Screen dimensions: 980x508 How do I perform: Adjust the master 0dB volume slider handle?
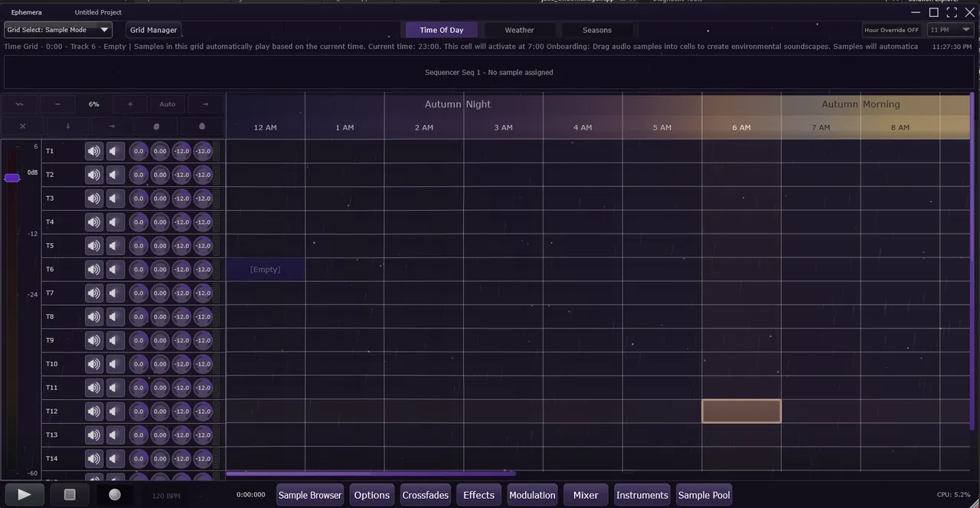pos(12,178)
